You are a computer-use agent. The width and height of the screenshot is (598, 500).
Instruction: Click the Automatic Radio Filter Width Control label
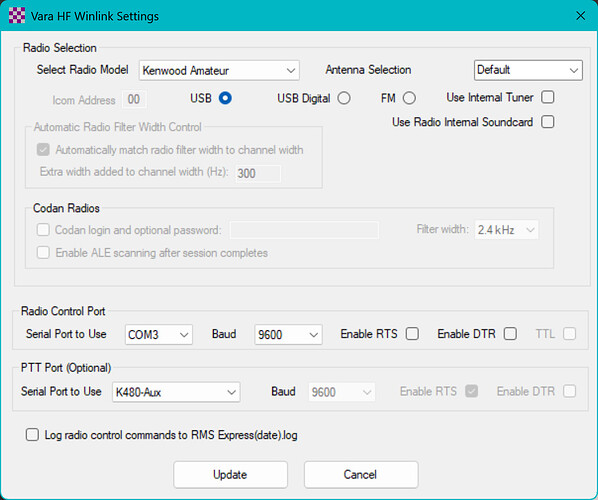pyautogui.click(x=117, y=127)
